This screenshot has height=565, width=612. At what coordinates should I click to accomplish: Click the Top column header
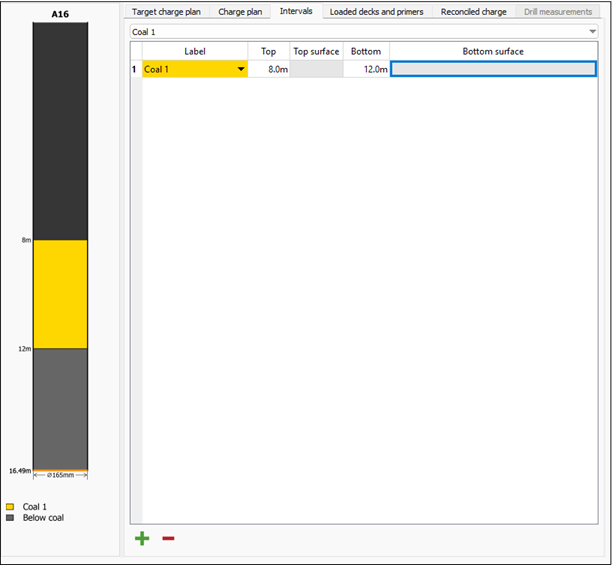[269, 51]
